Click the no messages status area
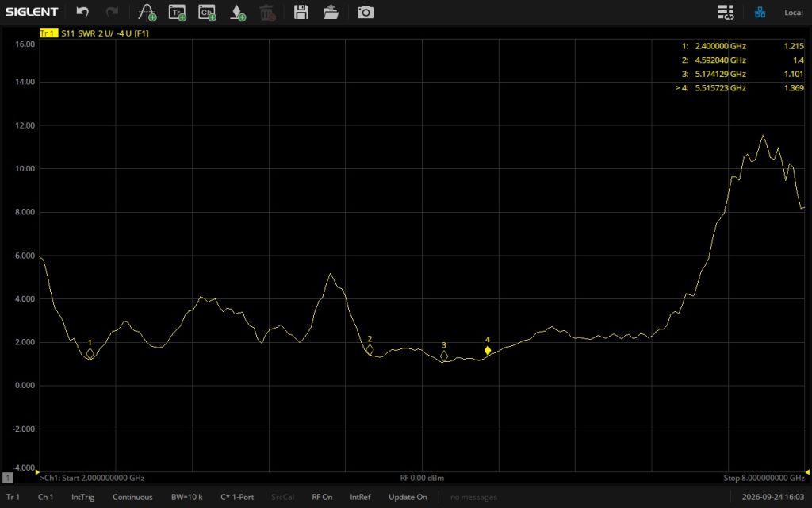This screenshot has width=812, height=508. [x=474, y=498]
